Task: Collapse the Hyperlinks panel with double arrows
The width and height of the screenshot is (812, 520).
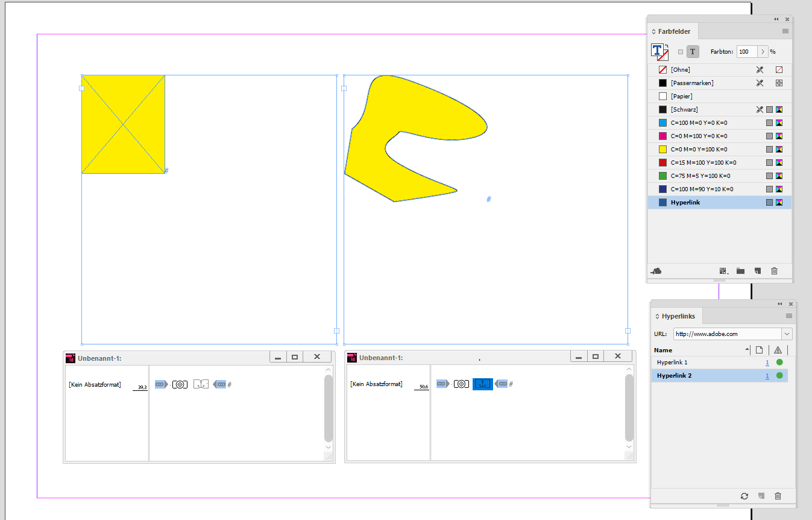Action: click(x=780, y=304)
